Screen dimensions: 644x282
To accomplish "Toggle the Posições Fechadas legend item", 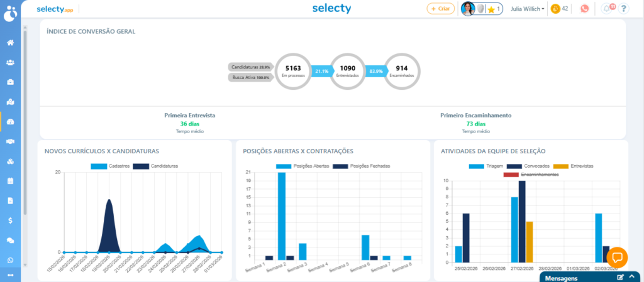I will [x=362, y=166].
